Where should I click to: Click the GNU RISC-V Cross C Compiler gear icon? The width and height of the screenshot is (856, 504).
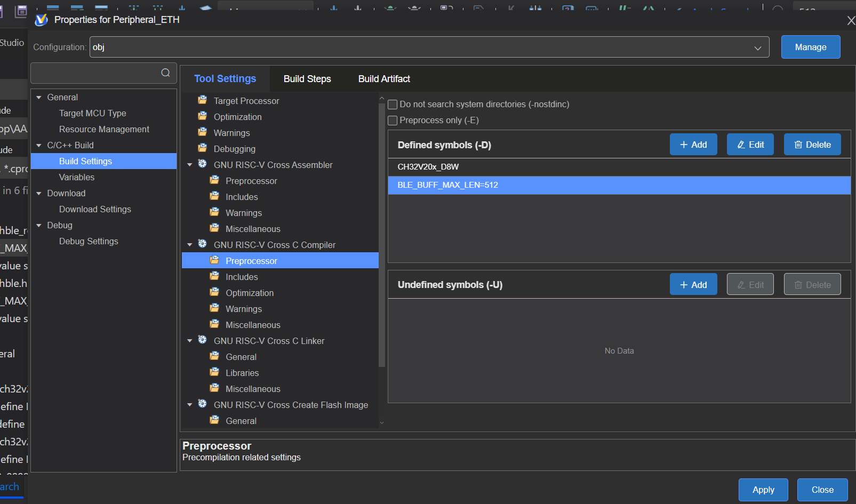coord(203,244)
